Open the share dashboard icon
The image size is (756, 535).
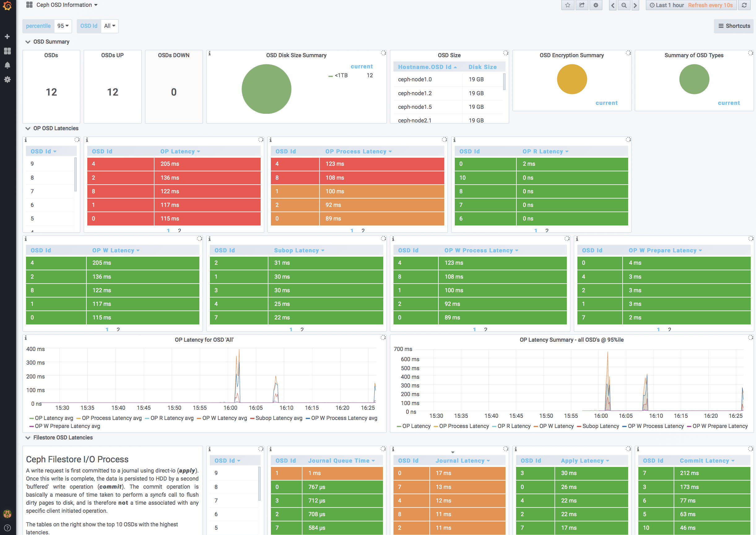582,5
